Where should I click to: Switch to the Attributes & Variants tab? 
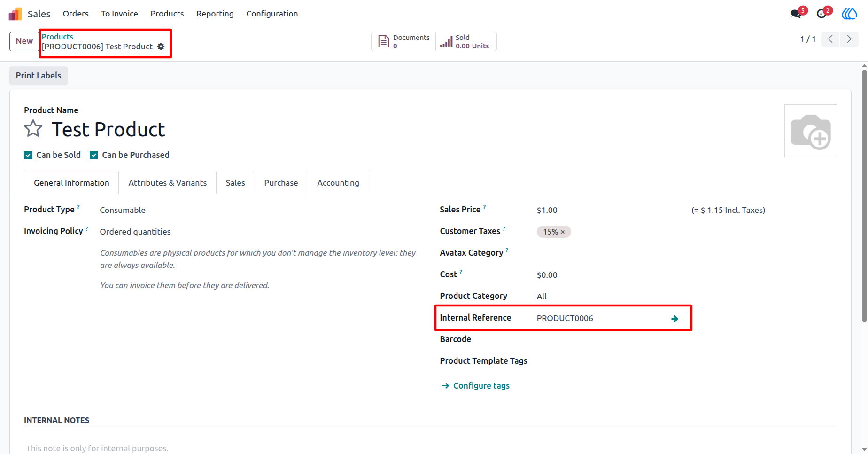(x=168, y=183)
